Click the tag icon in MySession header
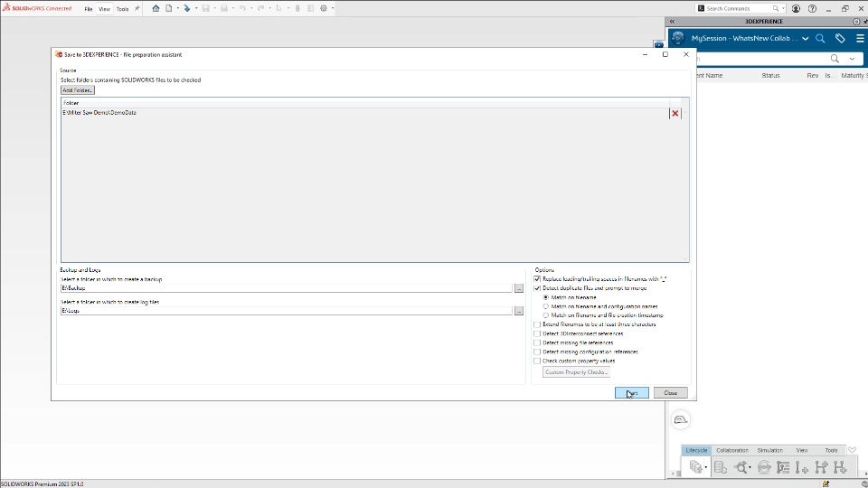868x488 pixels. (x=840, y=38)
